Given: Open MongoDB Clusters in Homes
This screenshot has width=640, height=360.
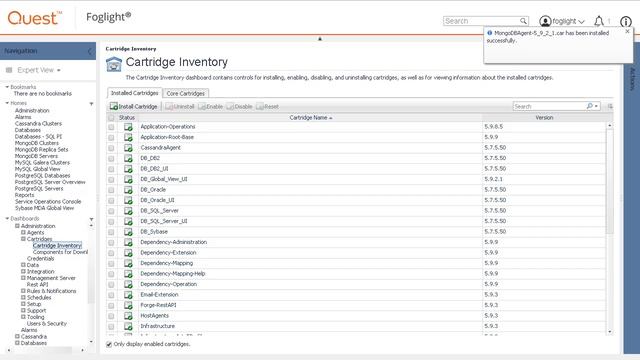Looking at the screenshot, I should click(37, 143).
